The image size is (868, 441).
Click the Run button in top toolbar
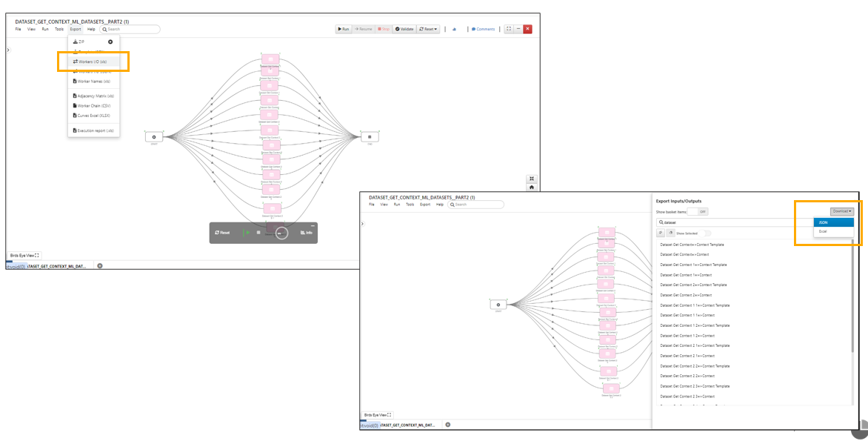click(x=343, y=29)
